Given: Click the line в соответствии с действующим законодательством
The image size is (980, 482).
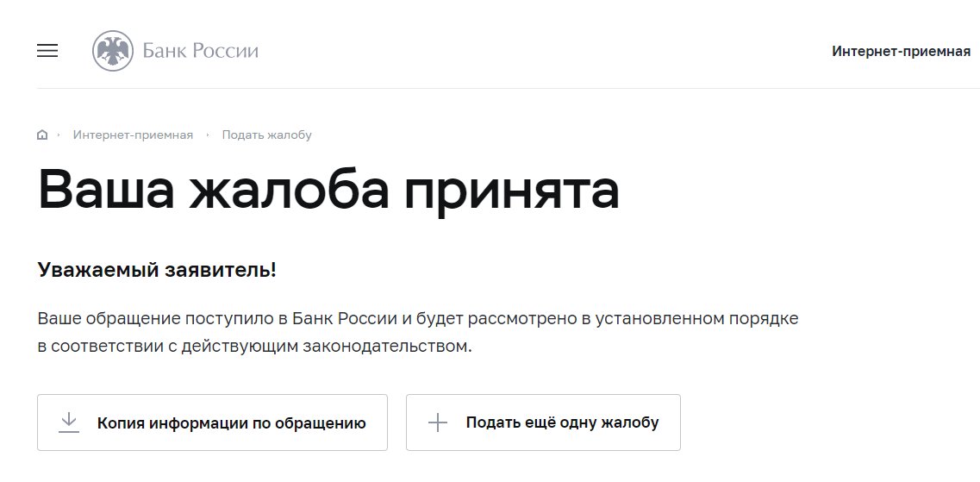Looking at the screenshot, I should 255,346.
